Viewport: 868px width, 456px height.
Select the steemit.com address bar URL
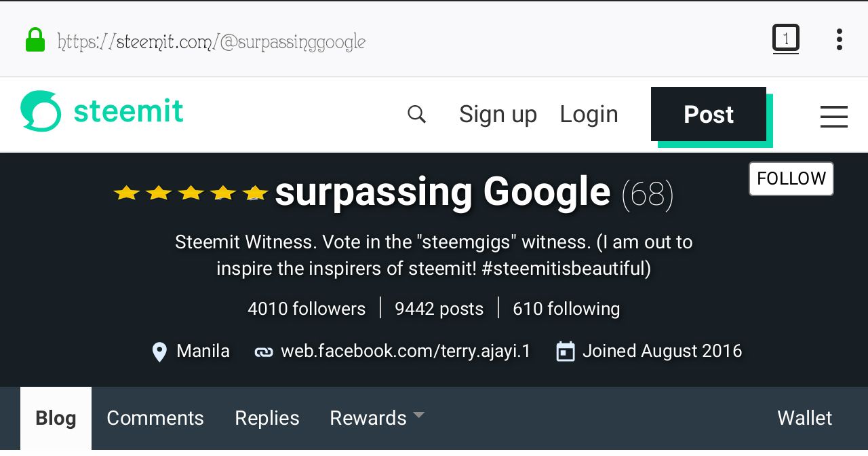tap(212, 41)
